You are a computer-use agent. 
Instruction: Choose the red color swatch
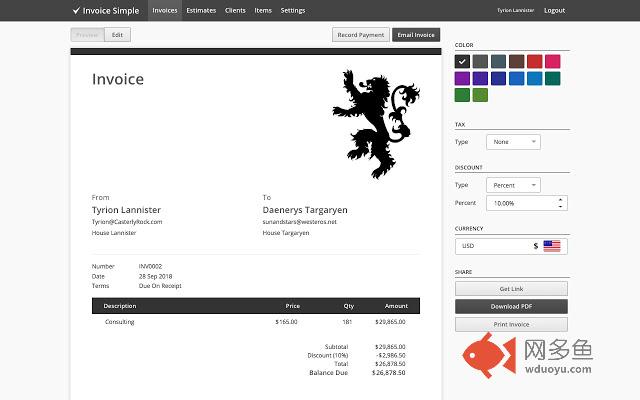pos(534,62)
